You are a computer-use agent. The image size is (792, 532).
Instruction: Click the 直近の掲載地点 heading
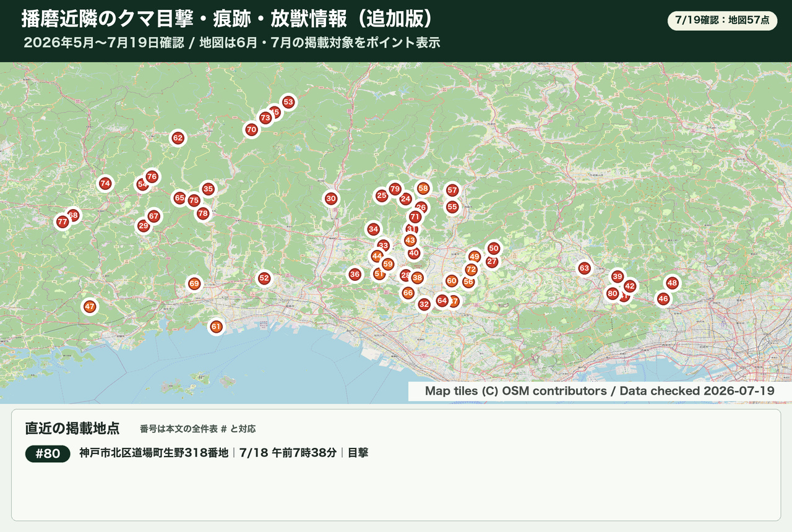[x=72, y=428]
